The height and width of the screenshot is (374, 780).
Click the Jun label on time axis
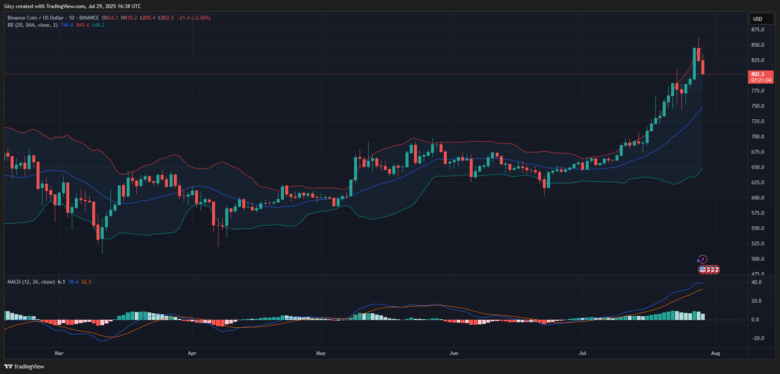[453, 354]
